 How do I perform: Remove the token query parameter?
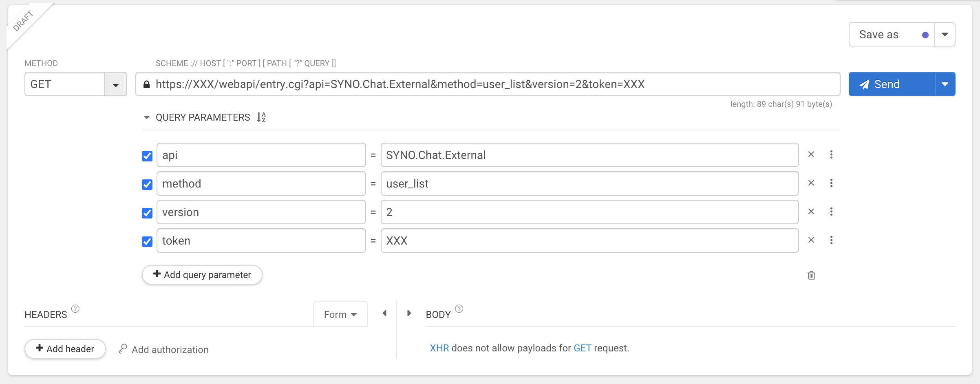(811, 240)
